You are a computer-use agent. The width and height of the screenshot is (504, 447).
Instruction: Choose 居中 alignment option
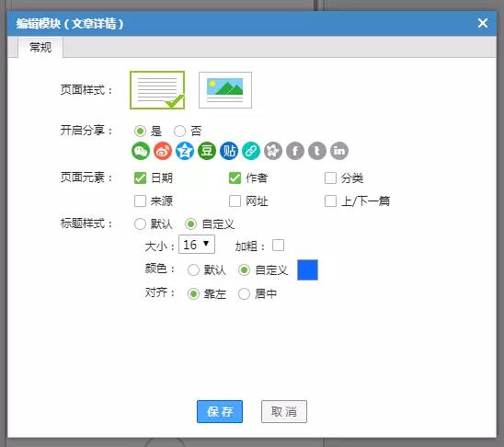[244, 293]
